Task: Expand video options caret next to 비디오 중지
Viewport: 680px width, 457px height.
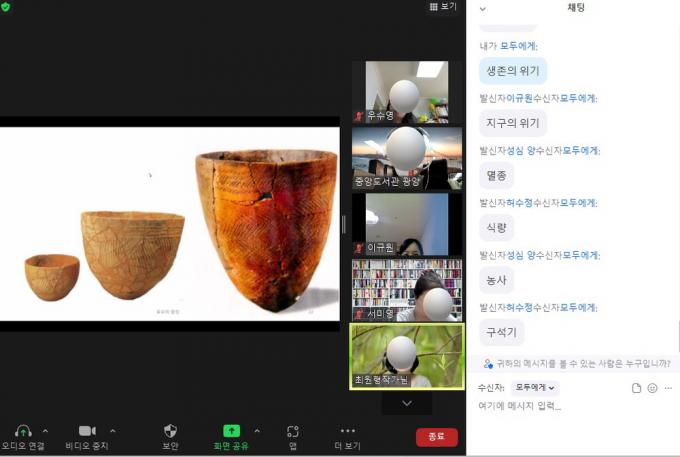Action: point(112,430)
